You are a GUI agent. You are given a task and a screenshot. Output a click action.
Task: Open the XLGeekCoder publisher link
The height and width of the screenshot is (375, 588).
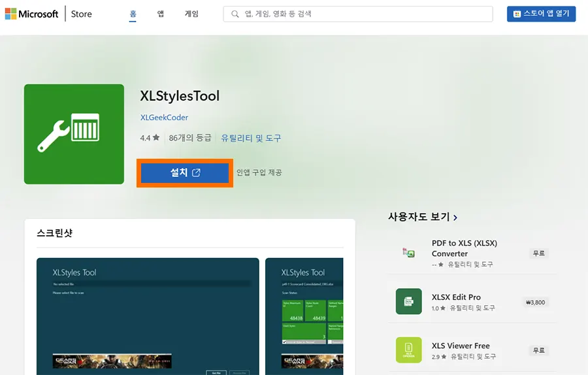164,118
